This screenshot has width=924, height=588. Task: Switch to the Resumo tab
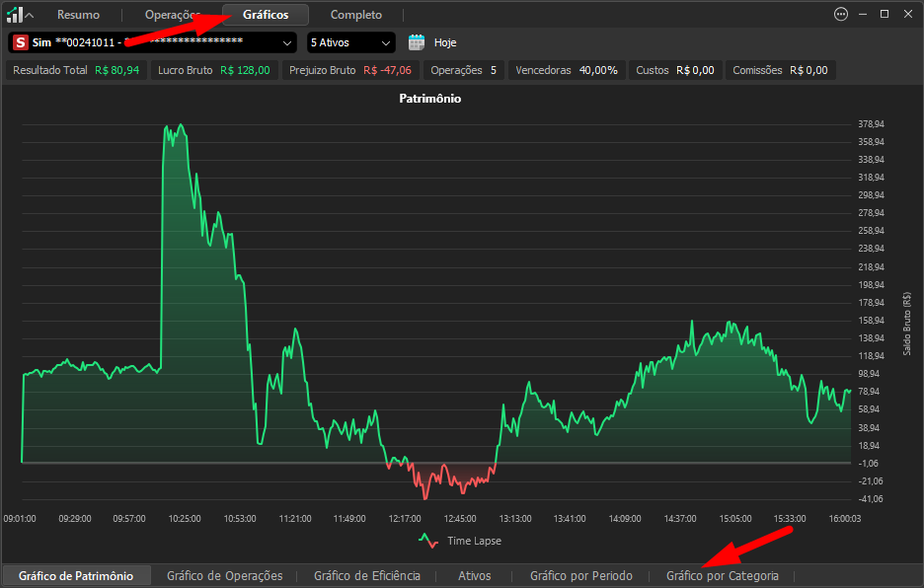tap(78, 15)
